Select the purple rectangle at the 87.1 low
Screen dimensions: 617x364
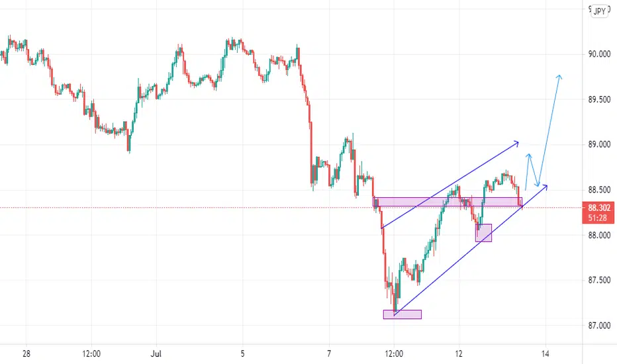(402, 314)
